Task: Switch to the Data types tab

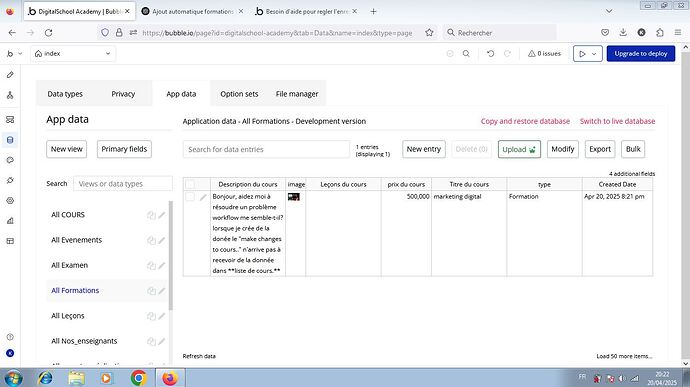Action: point(65,94)
